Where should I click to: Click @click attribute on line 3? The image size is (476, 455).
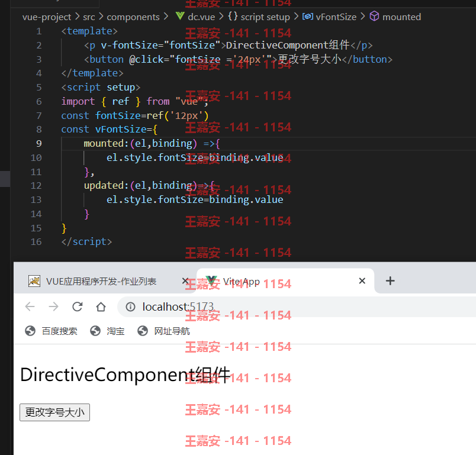146,59
